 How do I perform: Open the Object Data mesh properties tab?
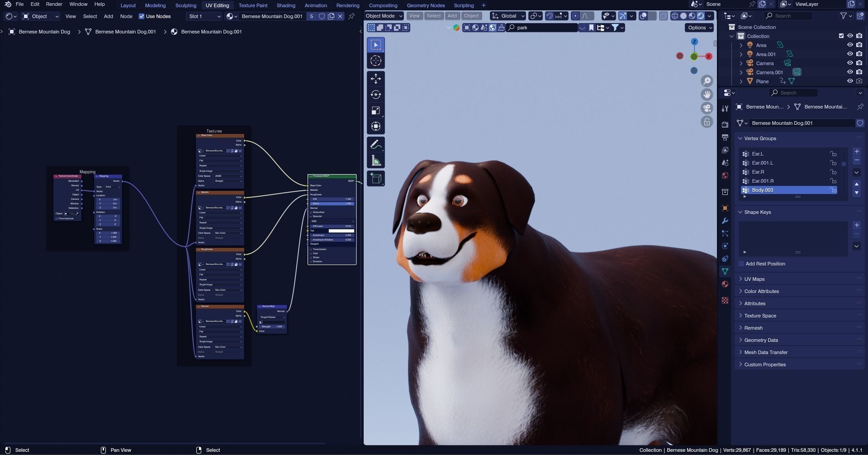click(725, 271)
